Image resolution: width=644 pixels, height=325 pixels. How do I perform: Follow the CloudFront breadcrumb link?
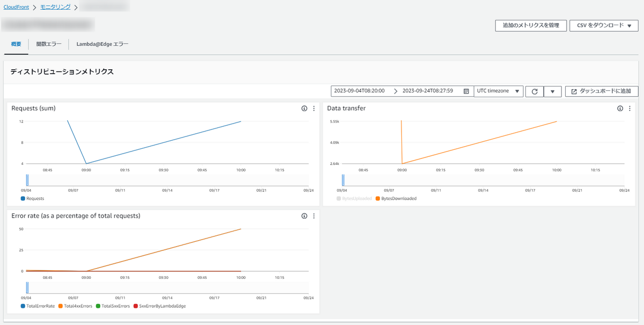point(16,7)
